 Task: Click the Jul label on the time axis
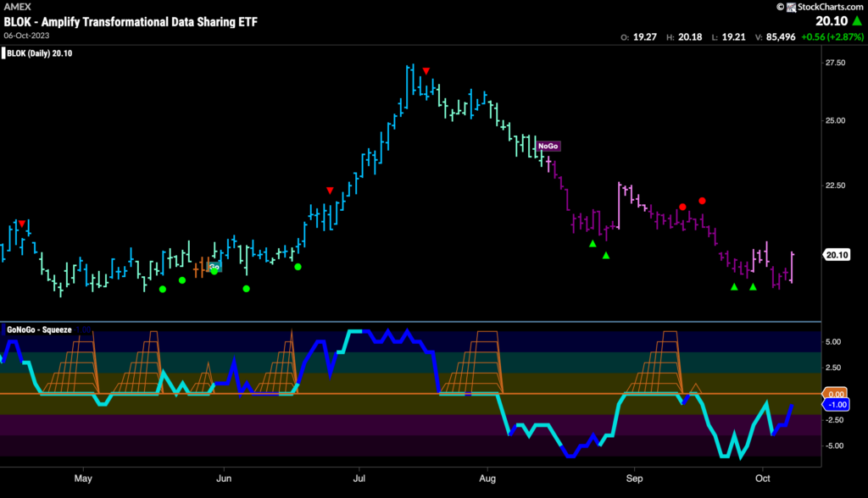[x=359, y=478]
